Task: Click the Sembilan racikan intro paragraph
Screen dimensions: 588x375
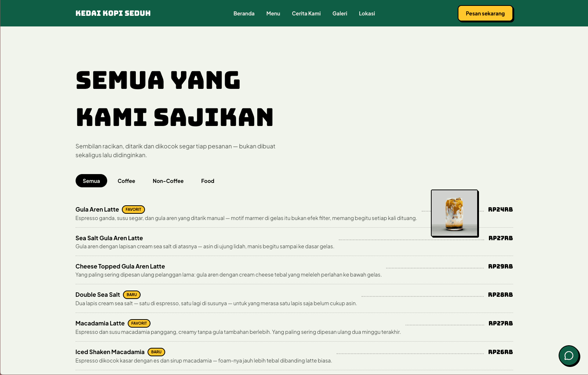Action: click(x=175, y=151)
